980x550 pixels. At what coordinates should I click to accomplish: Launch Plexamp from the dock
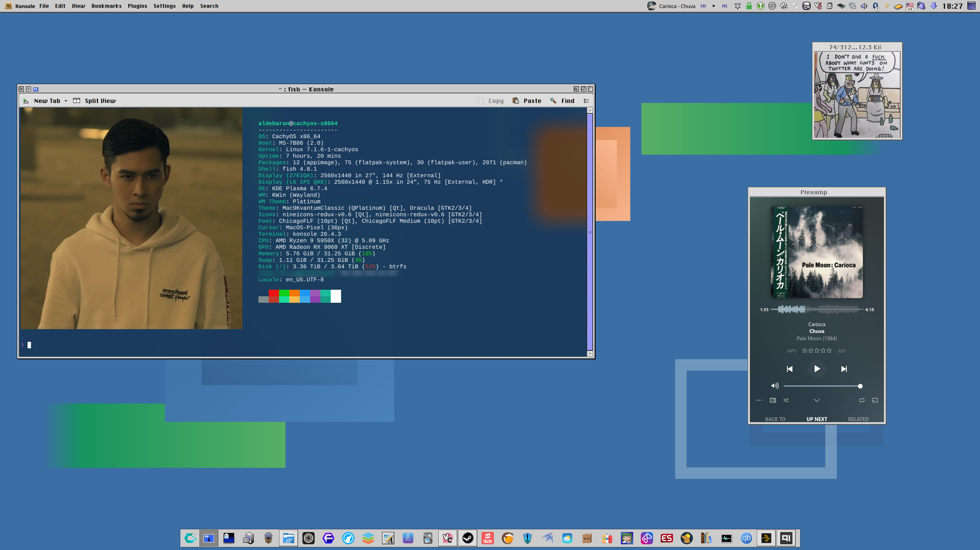[x=766, y=538]
